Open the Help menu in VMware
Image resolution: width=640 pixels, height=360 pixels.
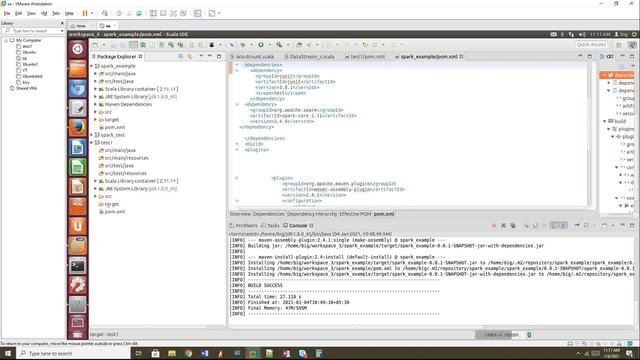pos(69,13)
